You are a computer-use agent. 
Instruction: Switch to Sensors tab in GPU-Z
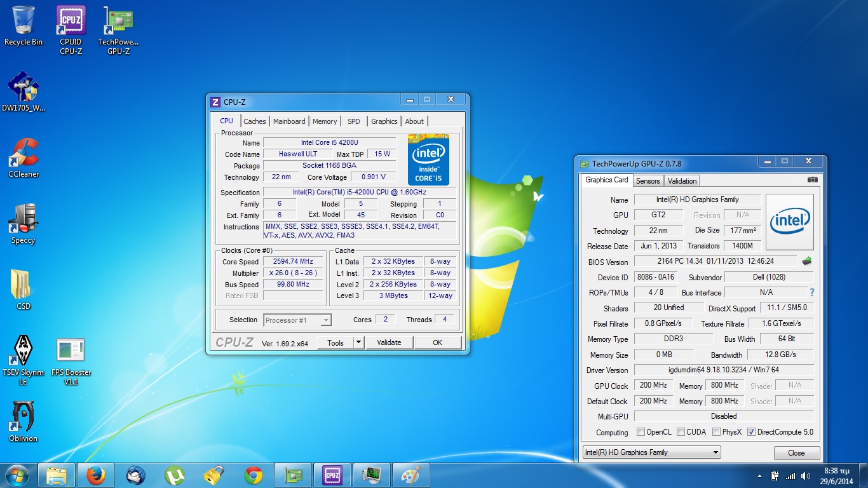[648, 181]
